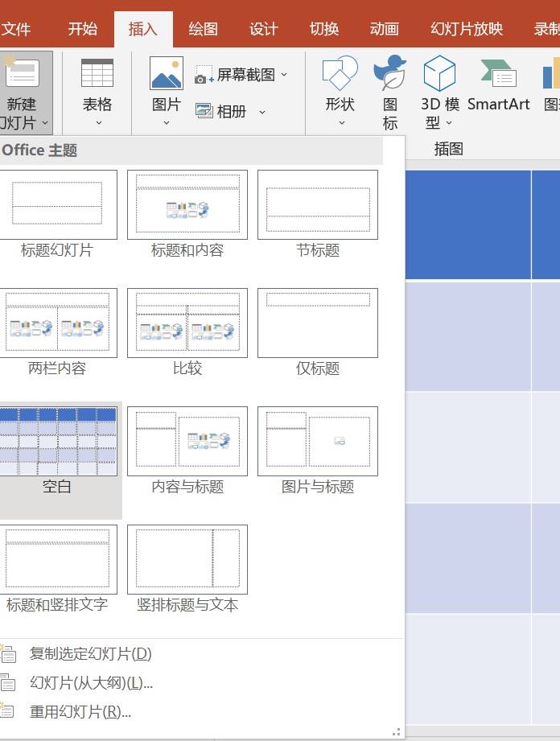560x741 pixels.
Task: Expand the 图片 dropdown arrow
Action: pos(167,123)
